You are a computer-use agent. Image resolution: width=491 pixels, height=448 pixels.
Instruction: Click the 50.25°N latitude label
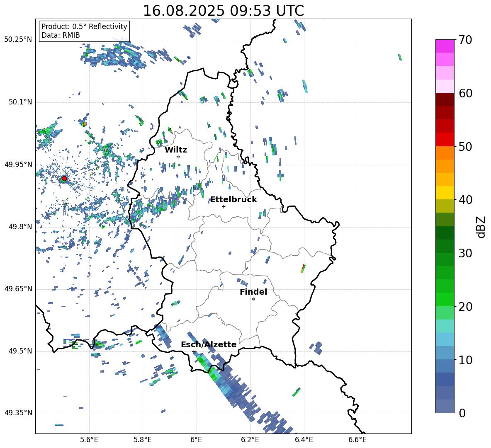pyautogui.click(x=18, y=40)
